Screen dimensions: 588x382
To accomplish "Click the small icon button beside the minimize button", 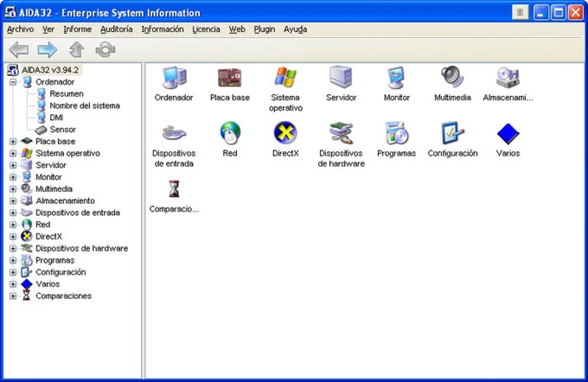I will [520, 12].
